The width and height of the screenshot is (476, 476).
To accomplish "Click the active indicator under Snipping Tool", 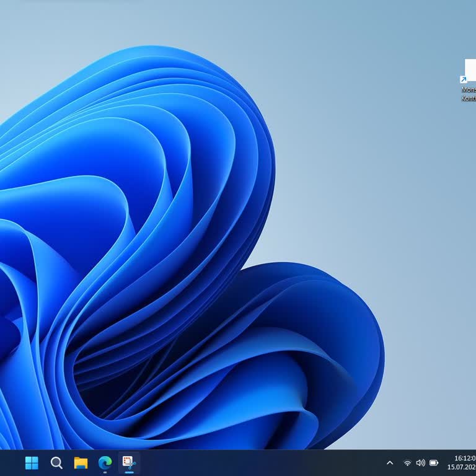I will tap(129, 472).
